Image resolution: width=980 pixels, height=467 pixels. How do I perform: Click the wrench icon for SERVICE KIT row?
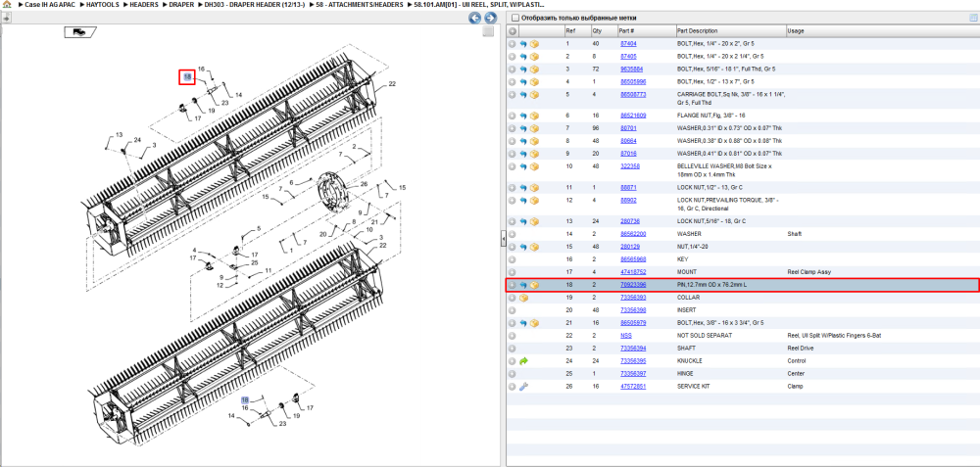click(523, 387)
